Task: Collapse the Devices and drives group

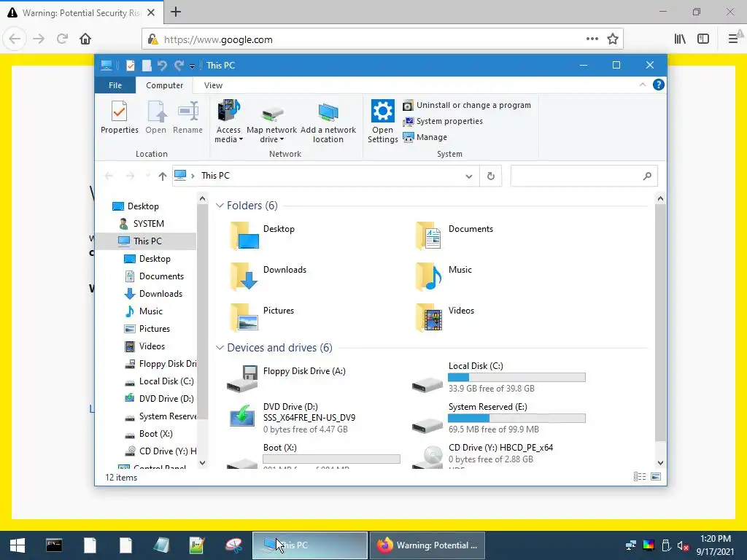Action: tap(220, 348)
